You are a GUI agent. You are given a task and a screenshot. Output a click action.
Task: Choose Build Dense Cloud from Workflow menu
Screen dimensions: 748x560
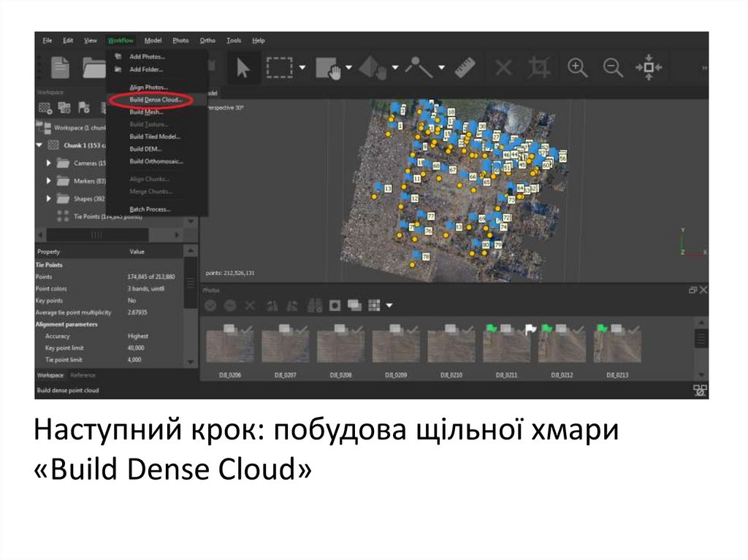pyautogui.click(x=156, y=100)
